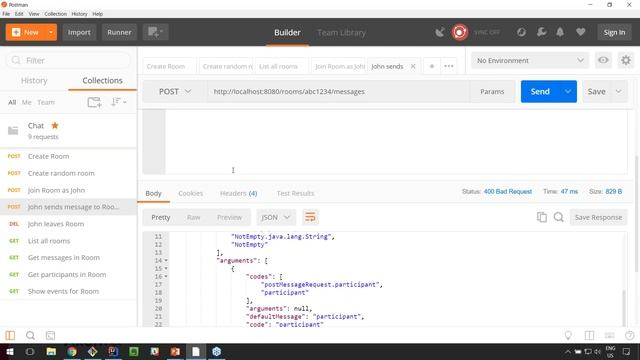This screenshot has width=640, height=360.
Task: Open Show events for Room request
Action: [x=69, y=291]
